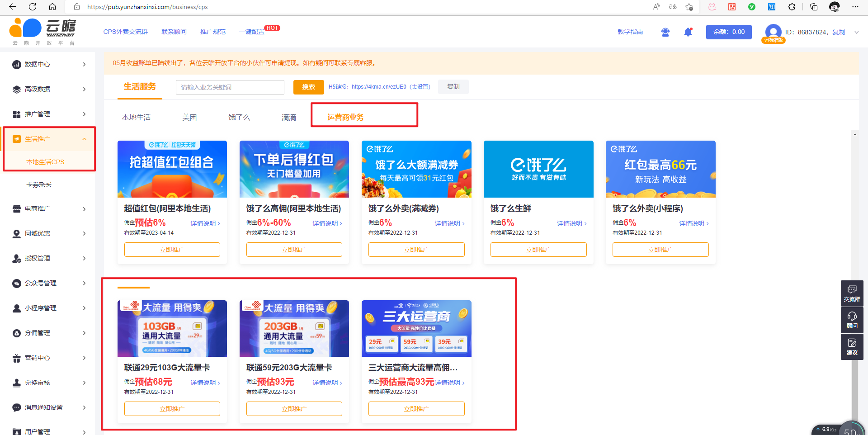Open notifications bell icon
868x435 pixels.
(688, 32)
